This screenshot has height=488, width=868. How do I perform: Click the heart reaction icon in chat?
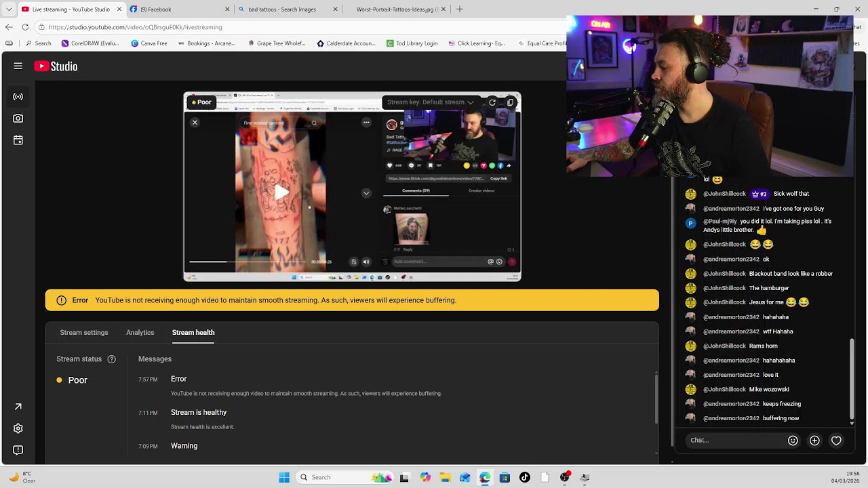click(836, 441)
